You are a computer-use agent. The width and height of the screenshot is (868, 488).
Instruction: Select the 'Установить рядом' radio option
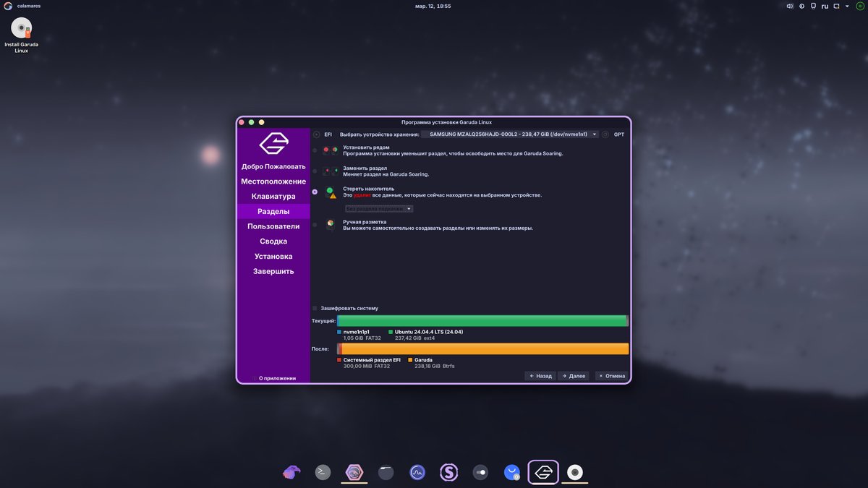(x=315, y=150)
